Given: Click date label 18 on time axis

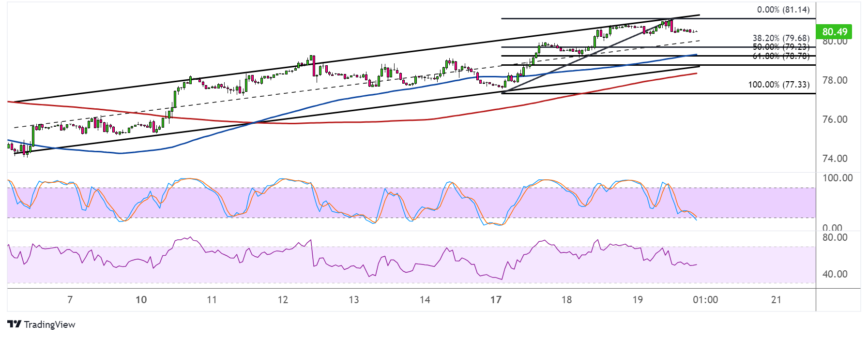Looking at the screenshot, I should coord(566,300).
